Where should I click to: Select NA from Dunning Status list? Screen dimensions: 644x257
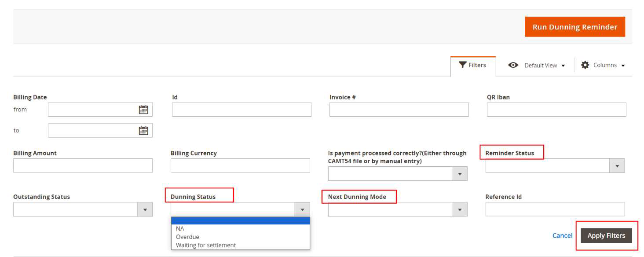coord(180,228)
